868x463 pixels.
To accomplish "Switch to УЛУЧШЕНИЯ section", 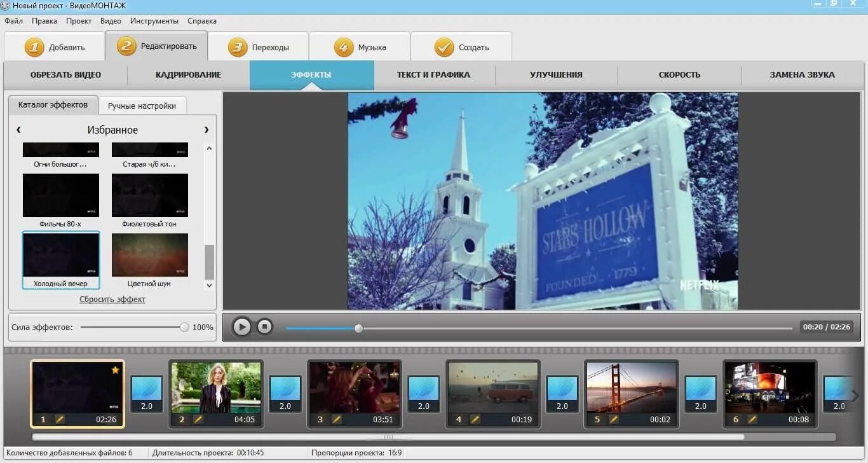I will [556, 75].
